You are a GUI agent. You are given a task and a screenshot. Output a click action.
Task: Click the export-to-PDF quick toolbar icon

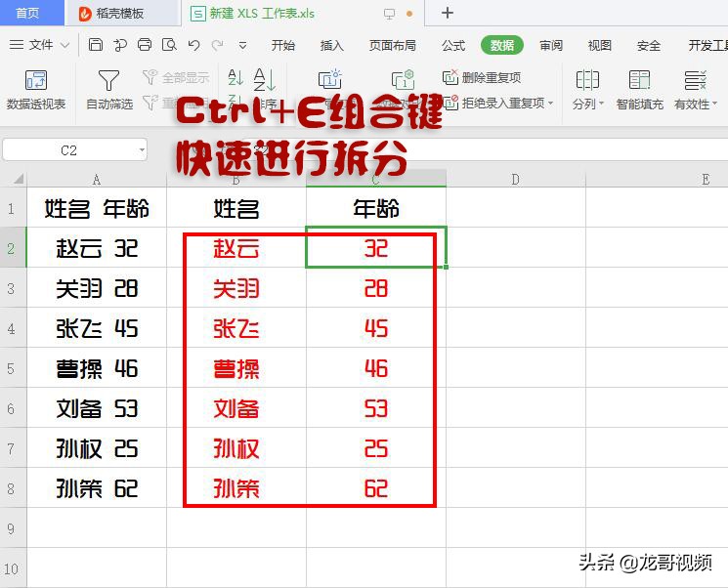[x=120, y=45]
